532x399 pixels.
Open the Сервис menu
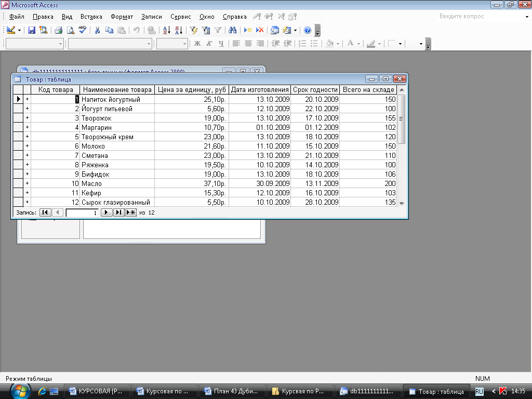pyautogui.click(x=181, y=17)
